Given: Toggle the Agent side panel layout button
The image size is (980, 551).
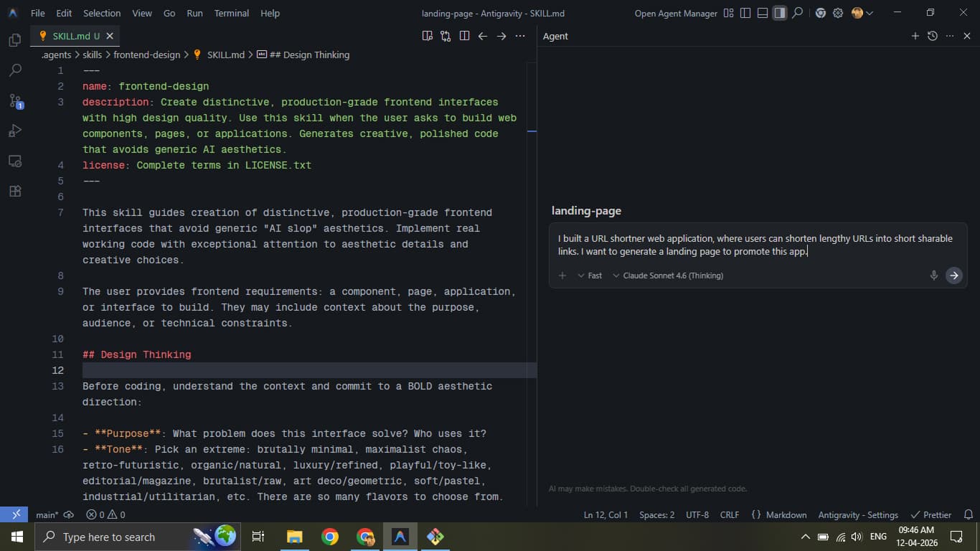Looking at the screenshot, I should click(779, 13).
